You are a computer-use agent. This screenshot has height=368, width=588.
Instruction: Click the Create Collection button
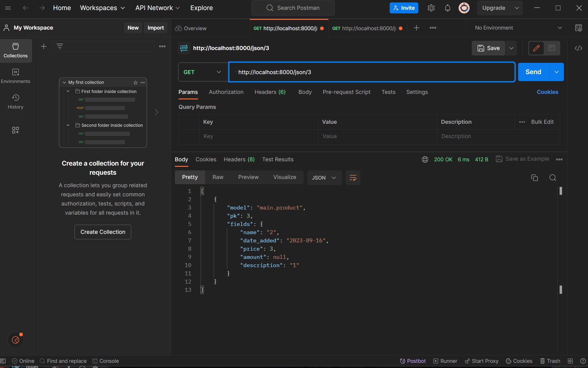click(103, 232)
